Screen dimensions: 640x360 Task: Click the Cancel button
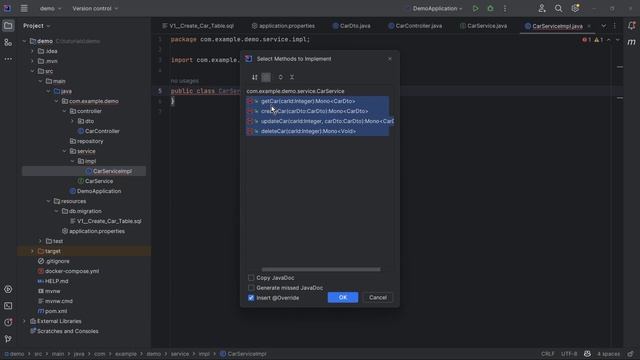(378, 298)
